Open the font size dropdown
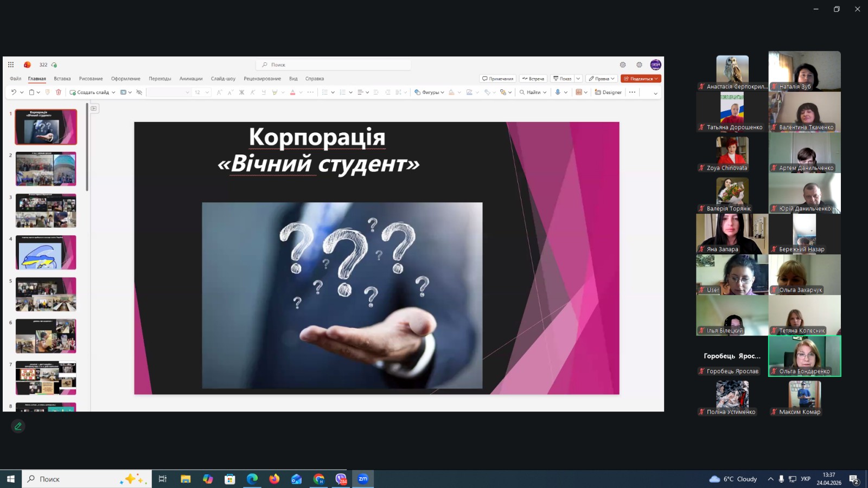The height and width of the screenshot is (488, 868). pos(207,92)
